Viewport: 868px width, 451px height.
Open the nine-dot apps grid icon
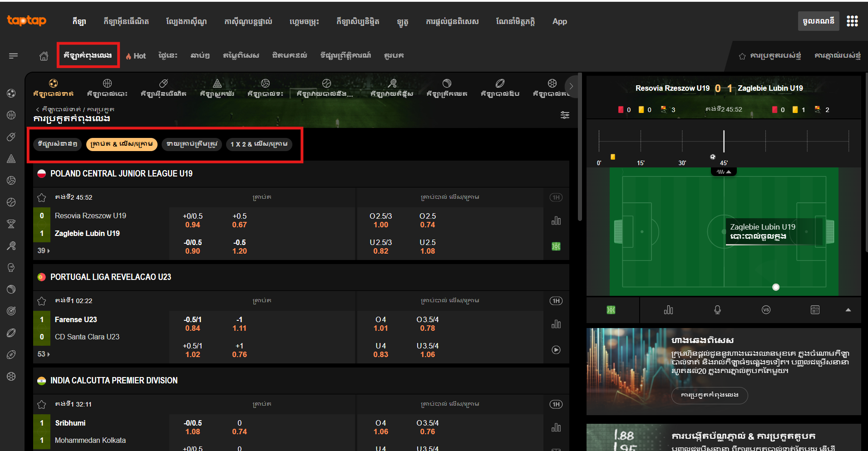pyautogui.click(x=852, y=21)
